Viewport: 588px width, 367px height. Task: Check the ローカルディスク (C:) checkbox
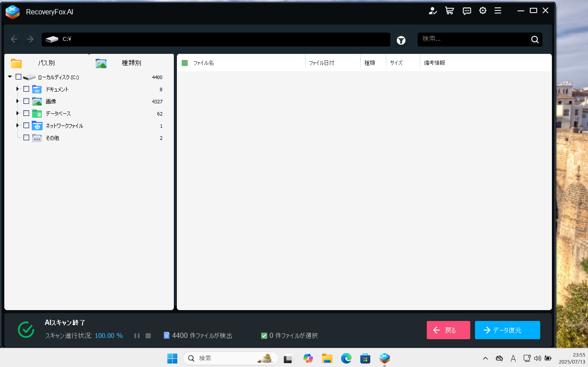[x=18, y=77]
